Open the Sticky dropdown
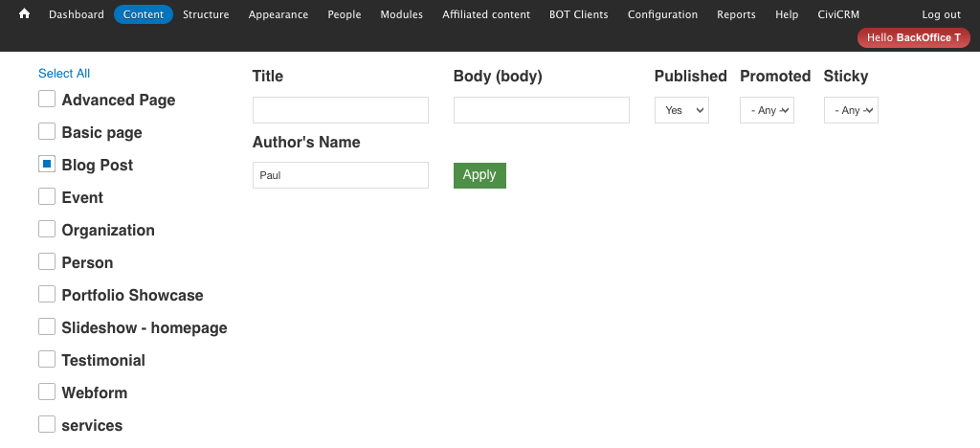Image resolution: width=980 pixels, height=448 pixels. (x=851, y=110)
